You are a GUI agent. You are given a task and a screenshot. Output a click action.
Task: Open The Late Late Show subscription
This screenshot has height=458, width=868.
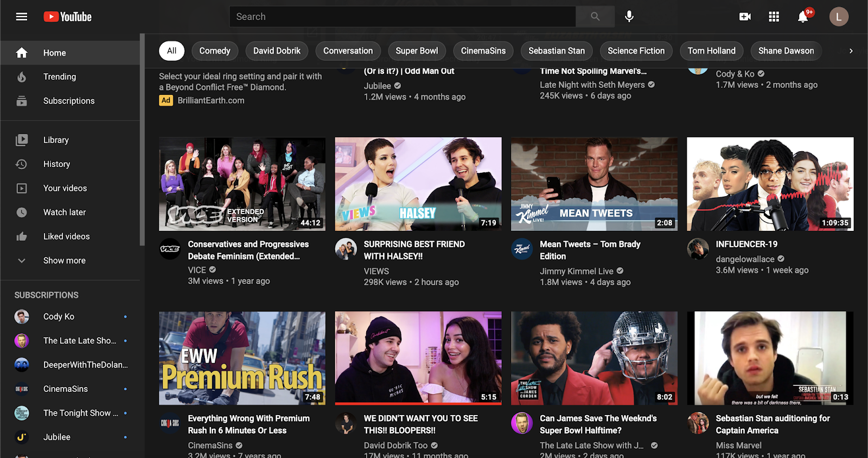click(x=70, y=341)
